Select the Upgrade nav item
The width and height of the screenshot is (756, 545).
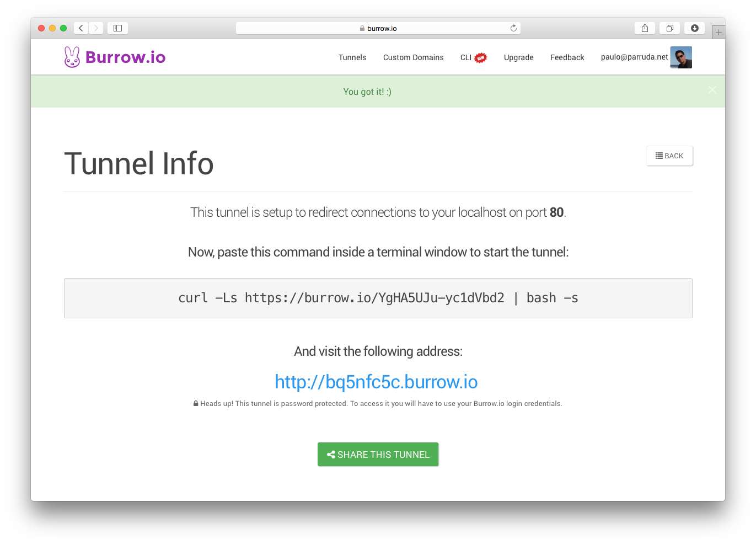coord(518,57)
